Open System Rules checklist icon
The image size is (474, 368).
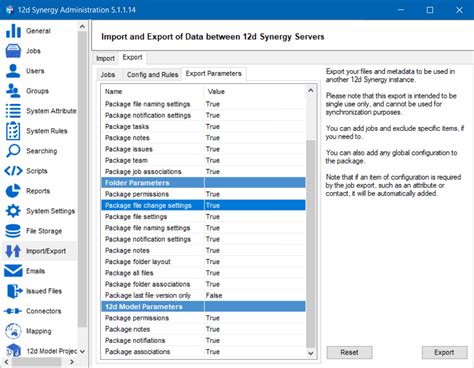pyautogui.click(x=13, y=131)
